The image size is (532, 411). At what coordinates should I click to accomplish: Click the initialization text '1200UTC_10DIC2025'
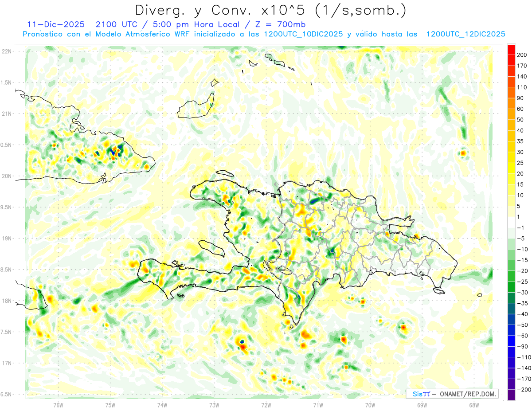pos(303,34)
